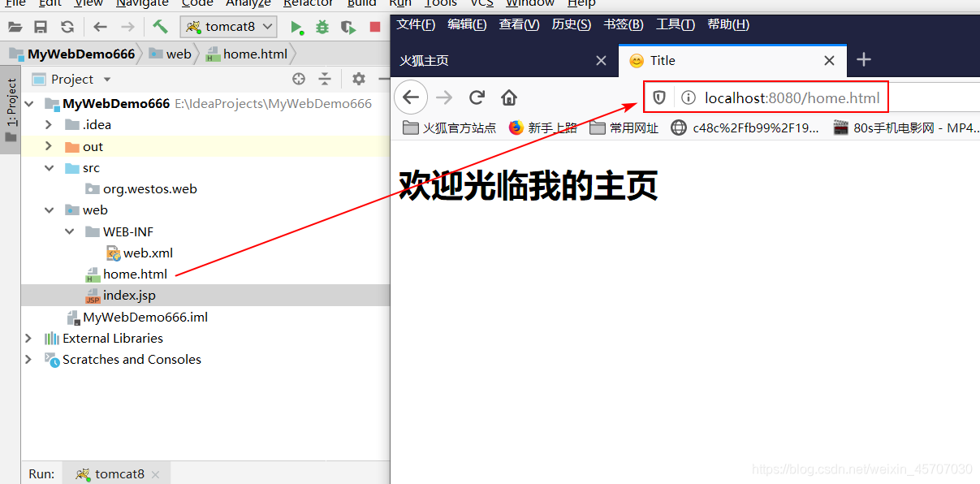Open the tomcat8 run configuration dropdown

(x=228, y=27)
